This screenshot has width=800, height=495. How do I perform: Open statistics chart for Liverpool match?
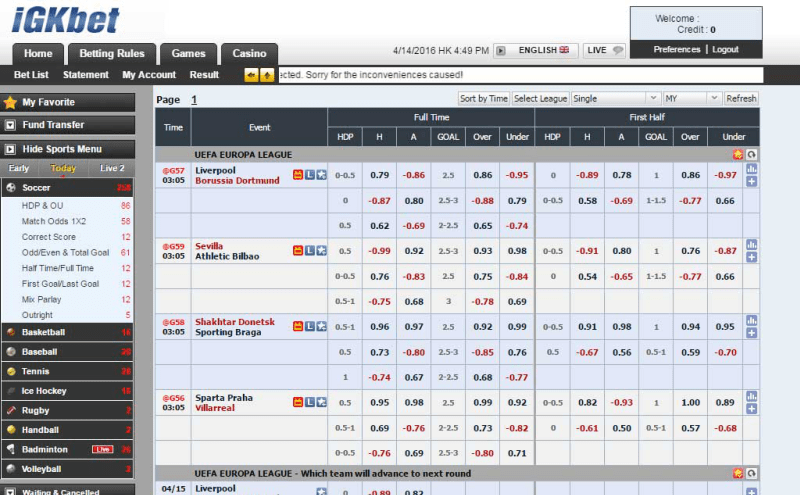(x=752, y=169)
